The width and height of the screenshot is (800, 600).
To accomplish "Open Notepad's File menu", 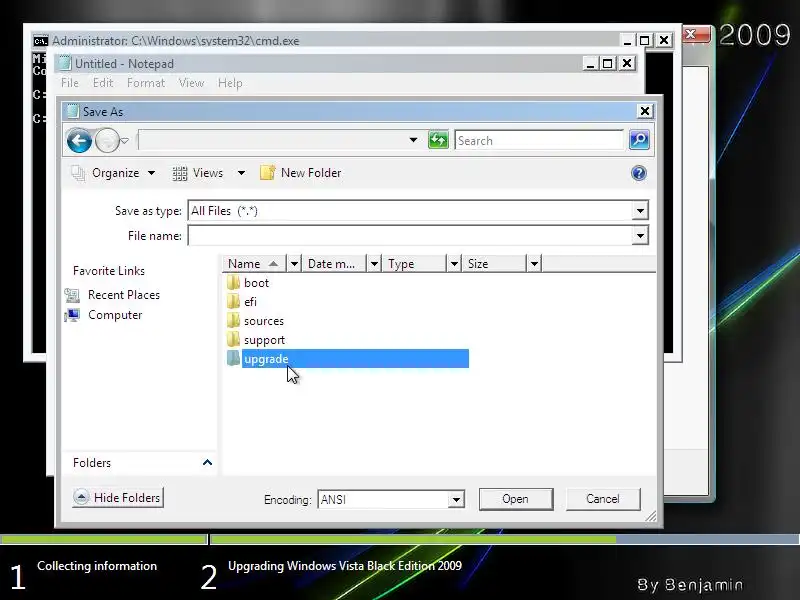I will (x=70, y=83).
